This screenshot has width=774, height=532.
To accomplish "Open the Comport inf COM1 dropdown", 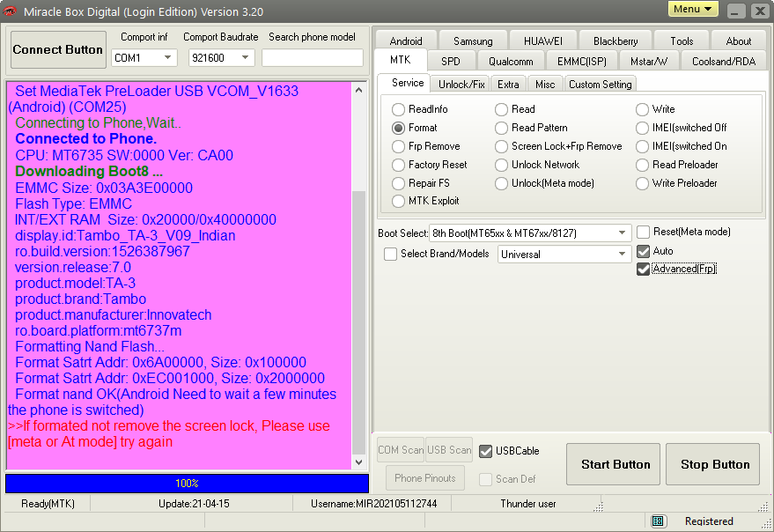I will (144, 58).
